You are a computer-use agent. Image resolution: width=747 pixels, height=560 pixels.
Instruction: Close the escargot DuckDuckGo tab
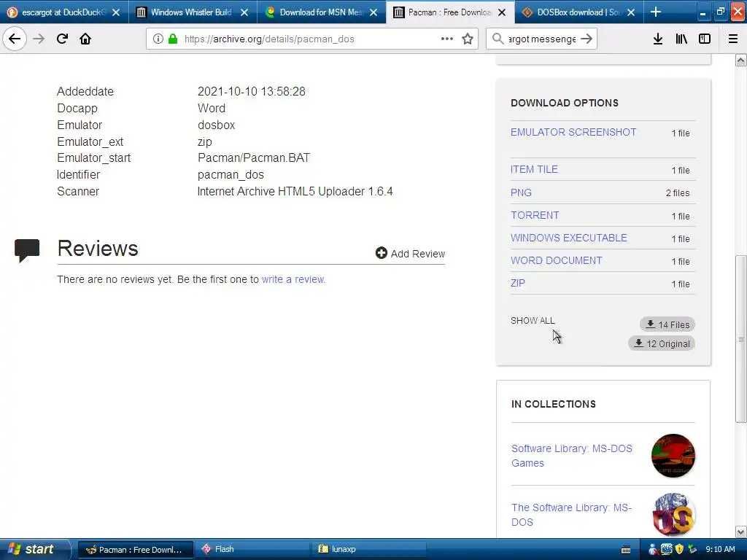click(x=116, y=12)
